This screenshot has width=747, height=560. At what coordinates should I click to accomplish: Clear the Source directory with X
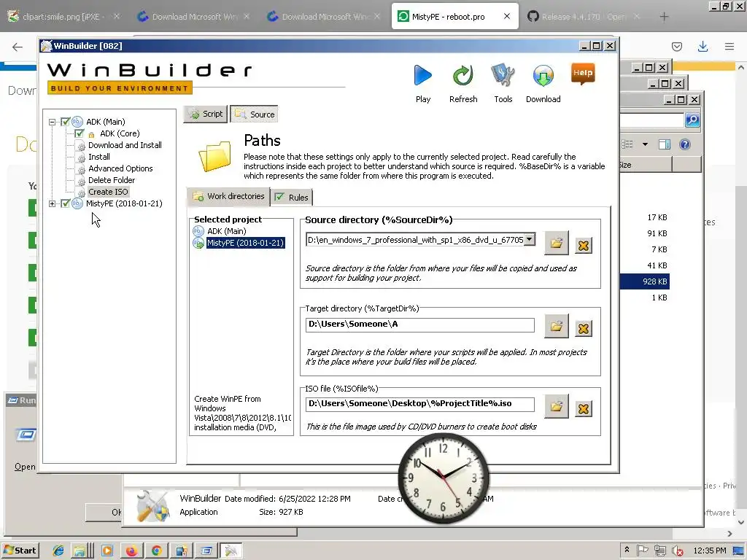pos(583,246)
